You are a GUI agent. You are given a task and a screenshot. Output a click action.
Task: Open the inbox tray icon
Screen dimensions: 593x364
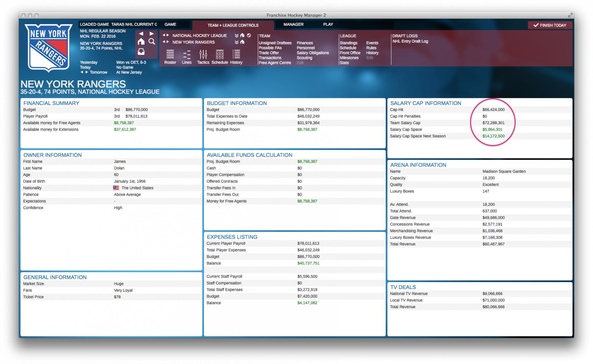[x=141, y=52]
